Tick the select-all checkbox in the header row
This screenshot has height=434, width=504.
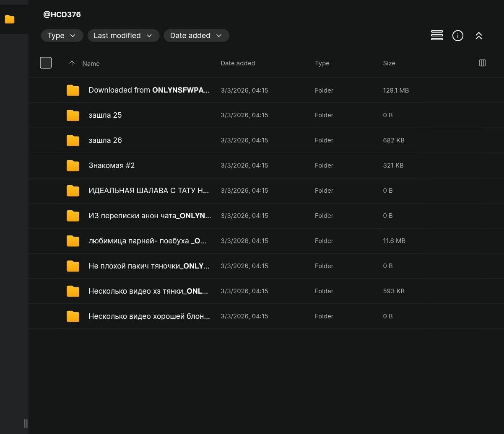46,63
